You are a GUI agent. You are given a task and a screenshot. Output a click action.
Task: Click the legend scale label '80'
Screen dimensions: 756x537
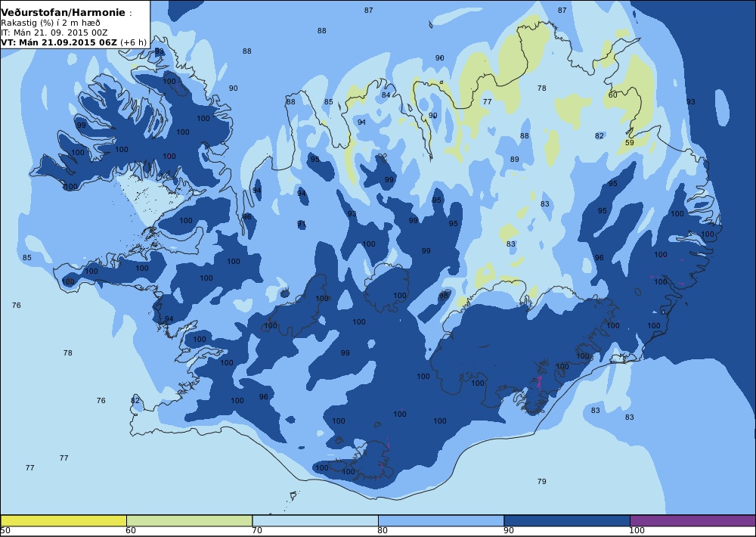tap(383, 531)
